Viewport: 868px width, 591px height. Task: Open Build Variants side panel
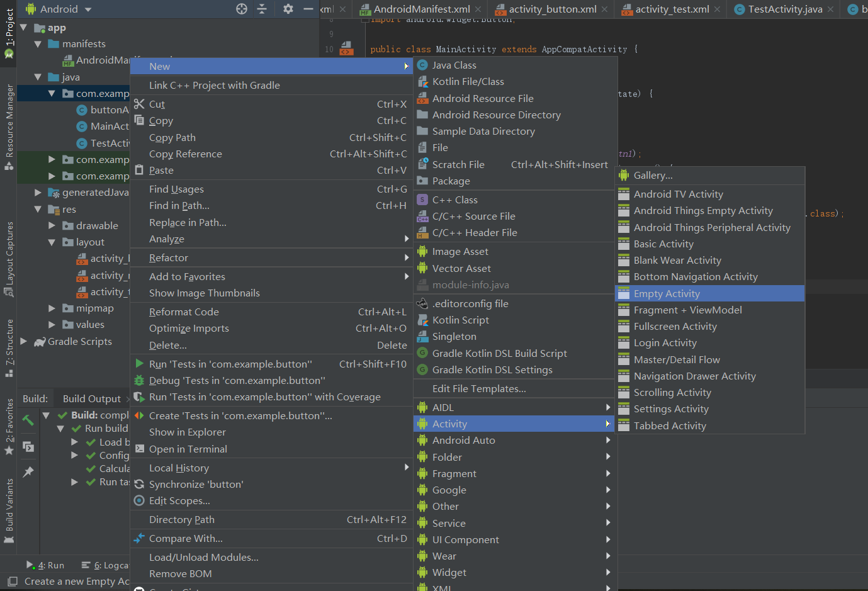coord(9,510)
